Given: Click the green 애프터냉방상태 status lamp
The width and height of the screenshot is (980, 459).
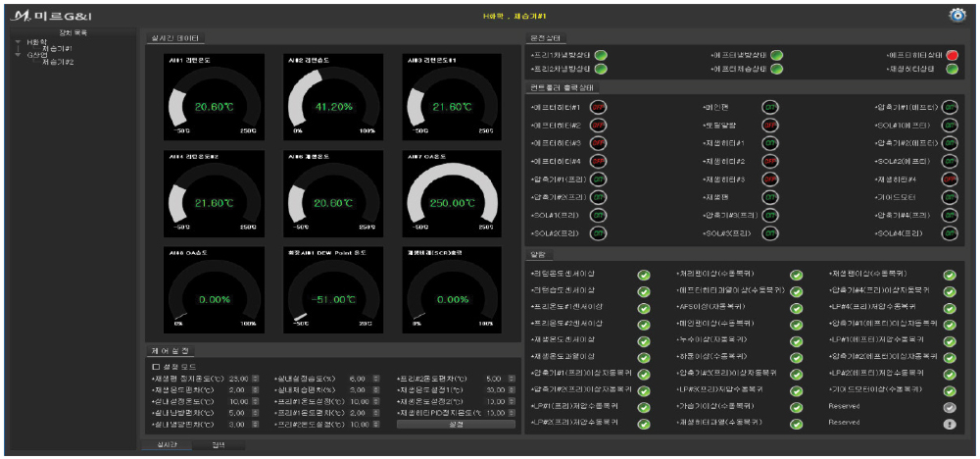Looking at the screenshot, I should (776, 55).
